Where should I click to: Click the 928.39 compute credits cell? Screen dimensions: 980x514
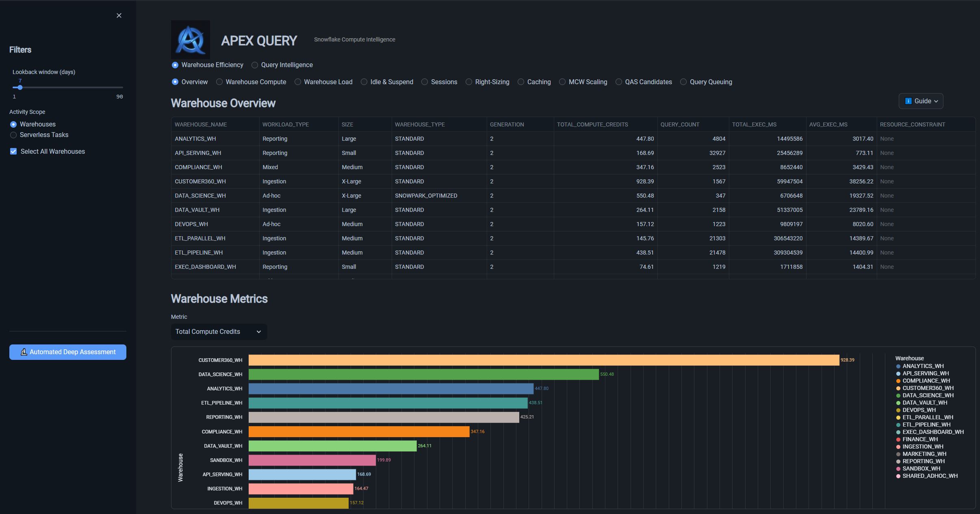click(x=606, y=181)
